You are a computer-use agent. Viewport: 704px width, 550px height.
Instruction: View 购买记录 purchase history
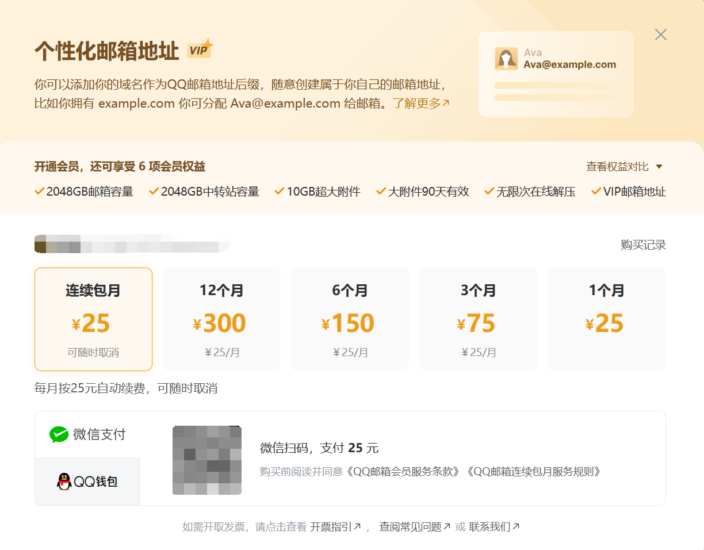pos(643,245)
